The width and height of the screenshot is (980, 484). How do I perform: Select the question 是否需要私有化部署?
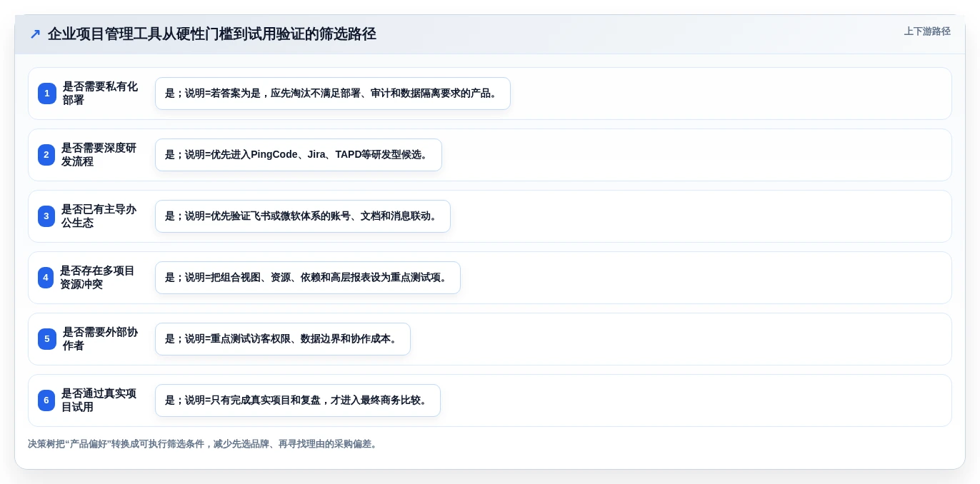pyautogui.click(x=100, y=94)
